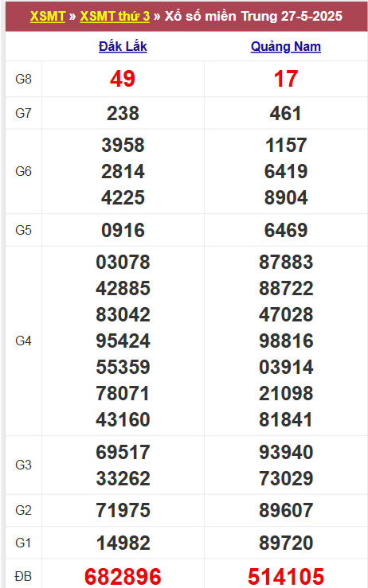Open the XSMT breadcrumb link
This screenshot has width=368, height=588.
click(x=48, y=16)
